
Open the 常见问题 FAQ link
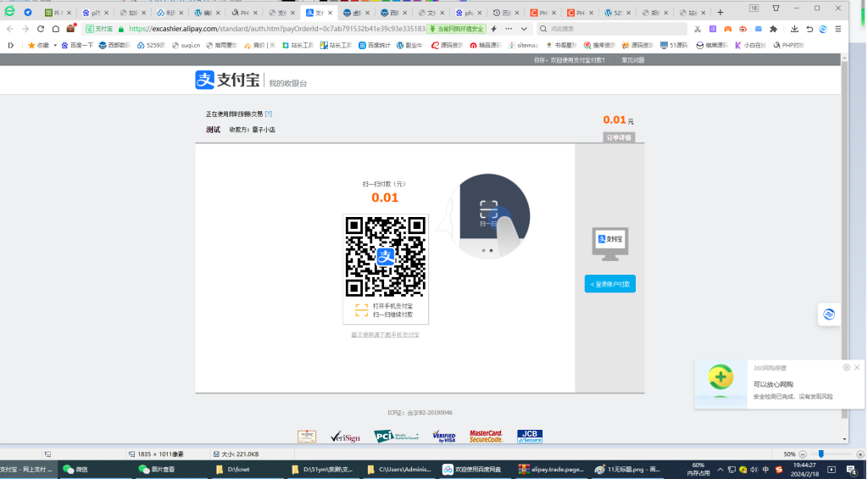tap(632, 60)
